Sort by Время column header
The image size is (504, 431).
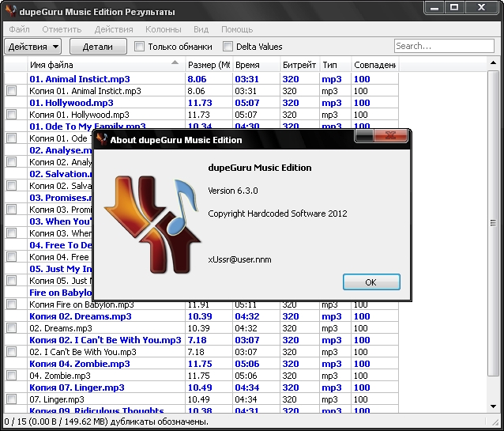[x=257, y=65]
